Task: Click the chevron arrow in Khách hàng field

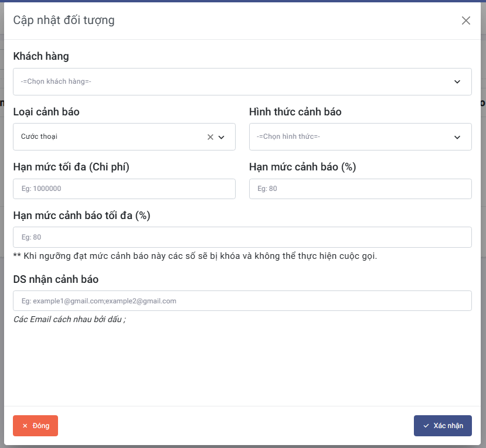Action: 457,82
